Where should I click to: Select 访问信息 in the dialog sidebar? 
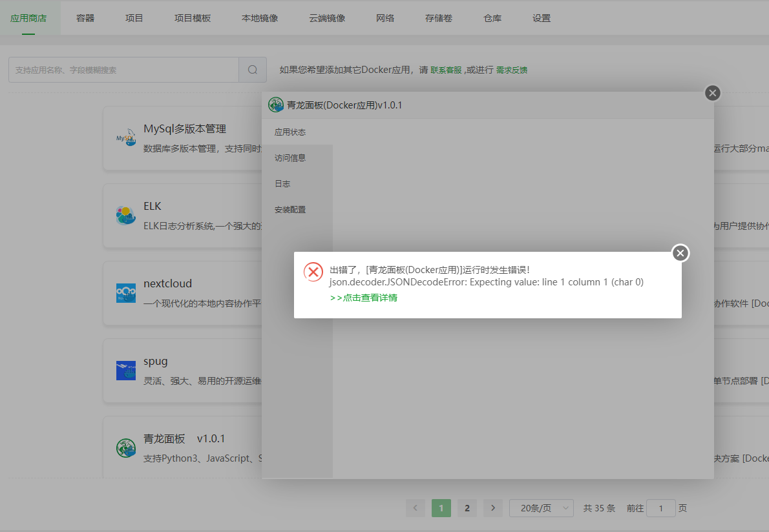(297, 158)
